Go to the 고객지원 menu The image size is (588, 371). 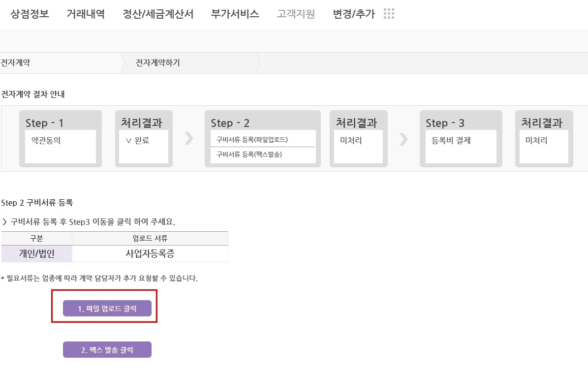click(x=296, y=14)
